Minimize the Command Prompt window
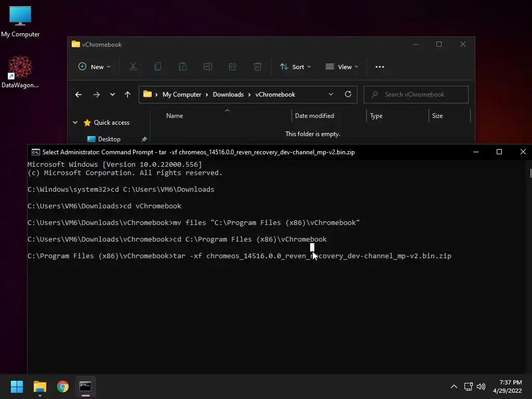This screenshot has height=399, width=532. [x=476, y=152]
